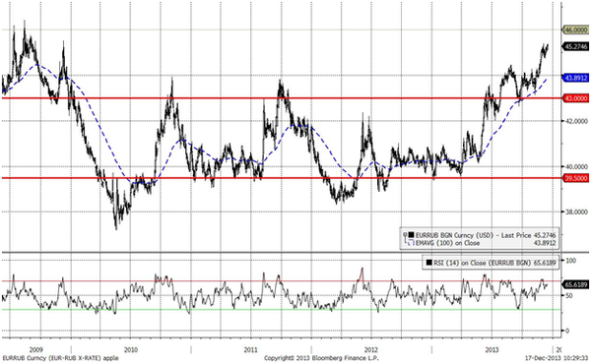Click the 2013 year axis label
Viewport: 591px width, 364px height.
[492, 349]
